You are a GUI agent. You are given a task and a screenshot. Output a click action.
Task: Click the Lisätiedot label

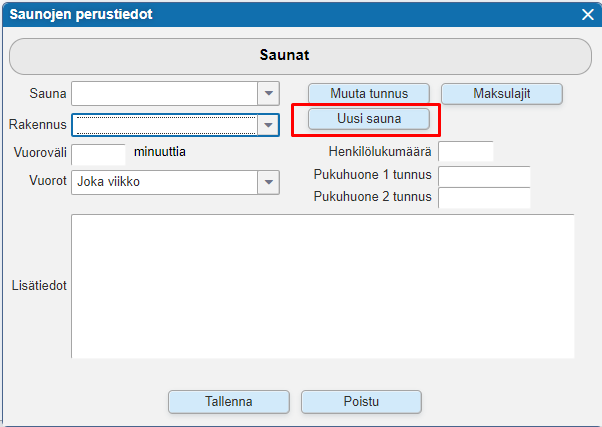point(39,286)
